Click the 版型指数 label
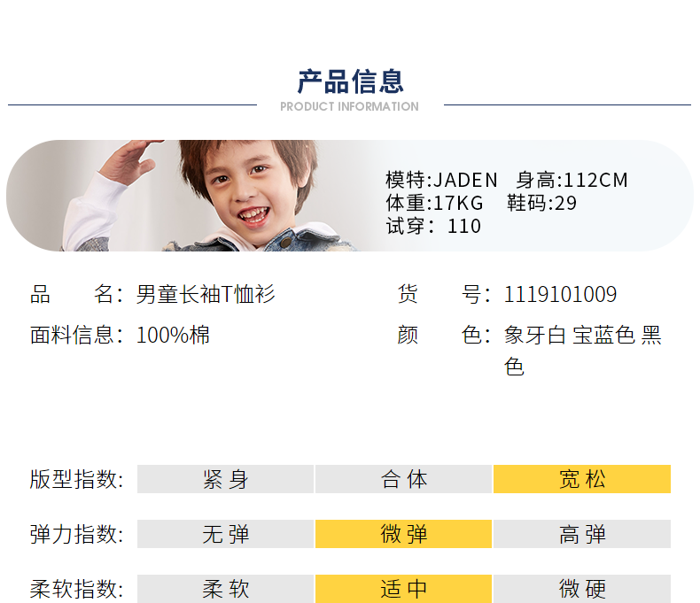Viewport: 700px width, 603px height. (x=76, y=479)
